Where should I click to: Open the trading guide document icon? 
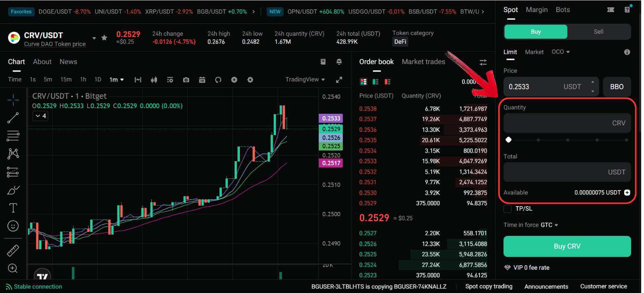click(323, 61)
